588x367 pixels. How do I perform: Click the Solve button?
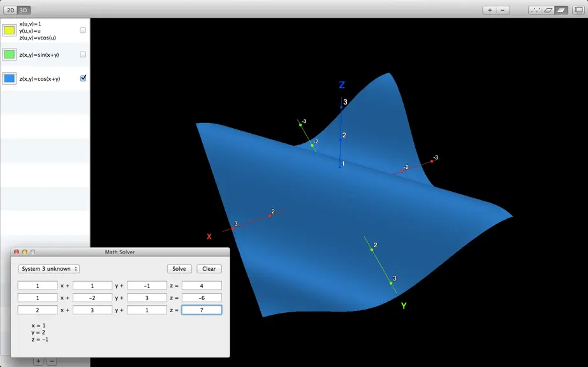(x=179, y=269)
